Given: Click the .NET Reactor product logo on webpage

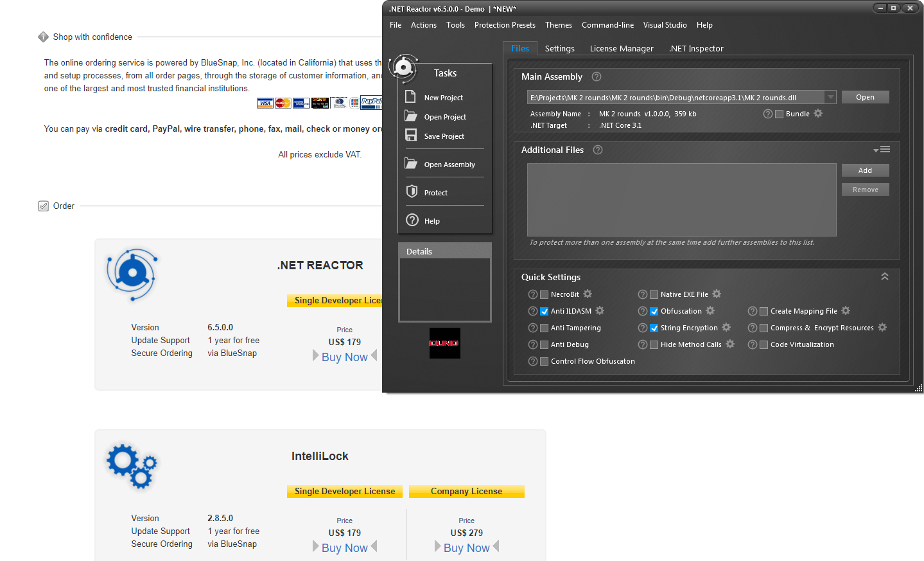Looking at the screenshot, I should pos(132,274).
